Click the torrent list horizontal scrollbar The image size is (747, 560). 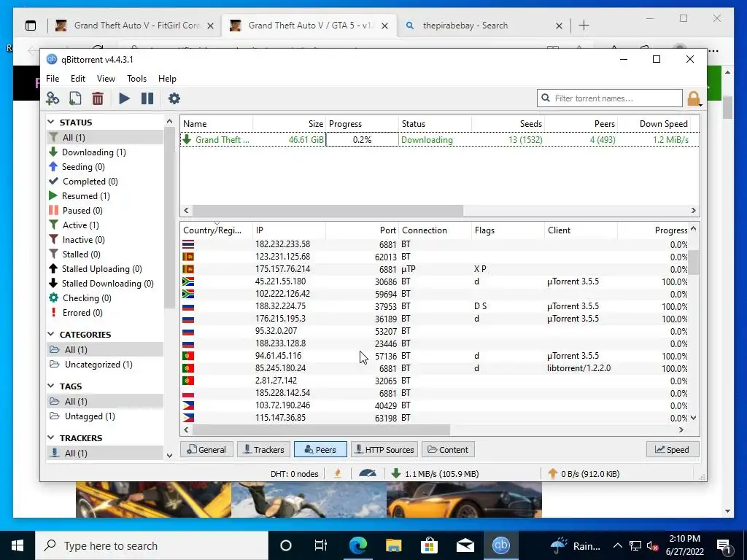point(328,210)
